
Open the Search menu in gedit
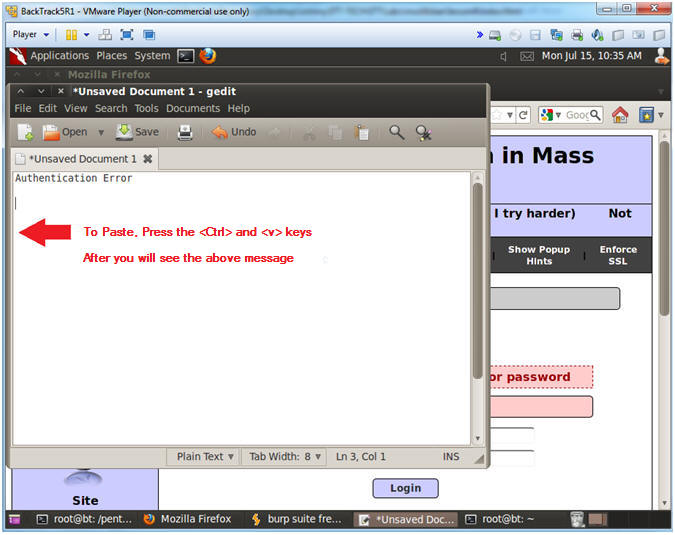[x=111, y=108]
